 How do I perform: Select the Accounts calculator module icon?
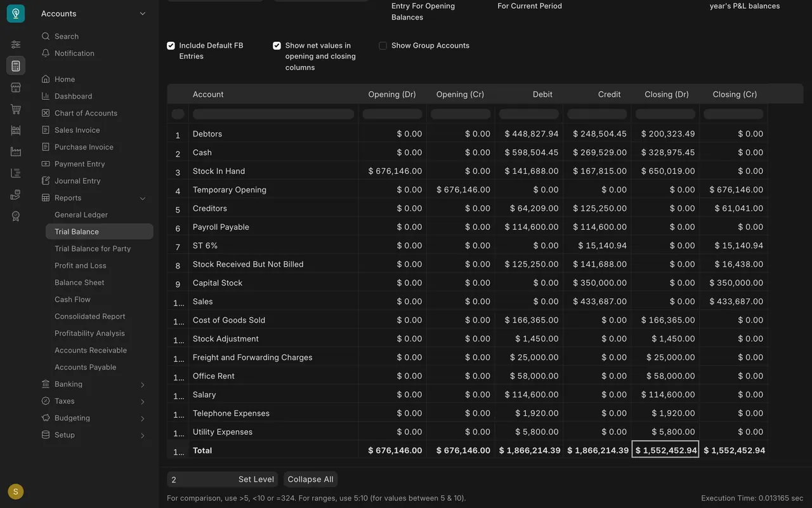(16, 66)
